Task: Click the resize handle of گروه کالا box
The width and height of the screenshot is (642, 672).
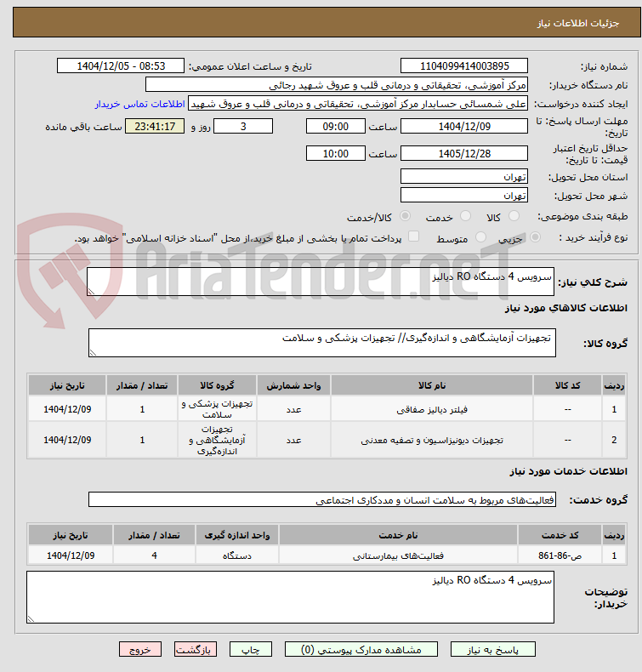Action: click(x=93, y=353)
